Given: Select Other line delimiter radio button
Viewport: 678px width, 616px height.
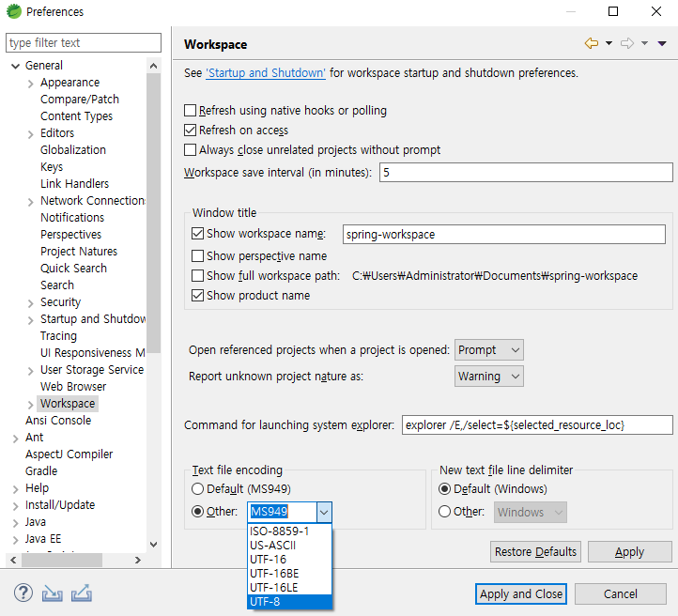Looking at the screenshot, I should (x=444, y=512).
